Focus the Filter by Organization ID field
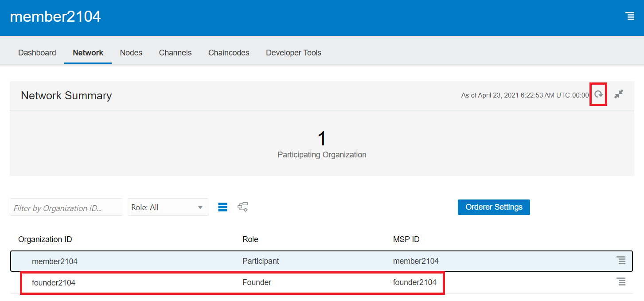The image size is (644, 301). point(66,207)
